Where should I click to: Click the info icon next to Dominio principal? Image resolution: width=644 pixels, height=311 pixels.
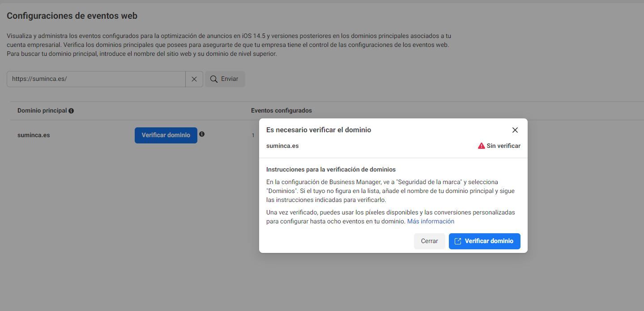point(71,111)
